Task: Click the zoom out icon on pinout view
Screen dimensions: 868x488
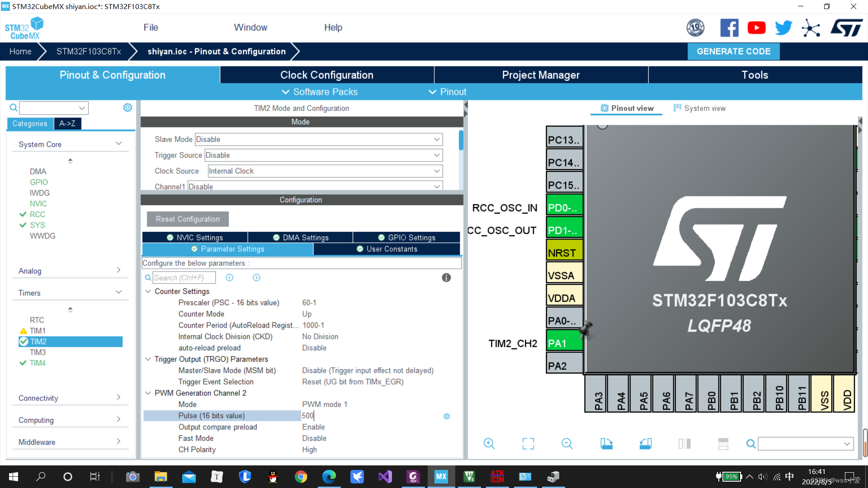Action: pos(567,443)
